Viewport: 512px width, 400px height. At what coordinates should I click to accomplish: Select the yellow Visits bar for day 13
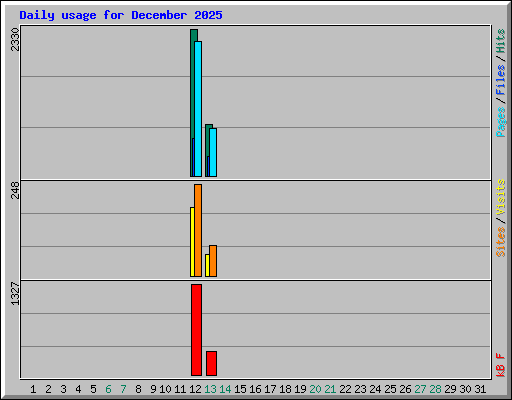click(207, 265)
